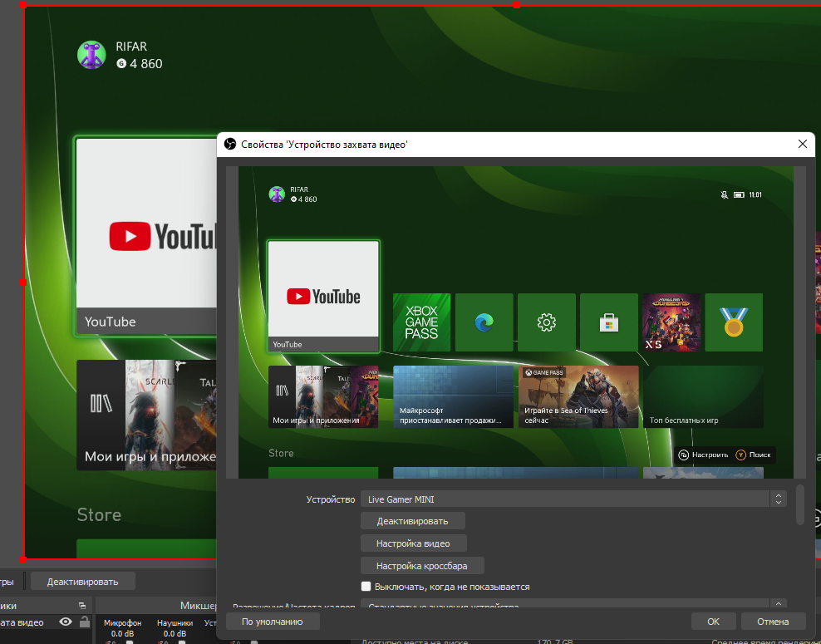This screenshot has width=821, height=644.
Task: Click the Microsoft Store bag tile in the dialog preview
Action: (608, 322)
